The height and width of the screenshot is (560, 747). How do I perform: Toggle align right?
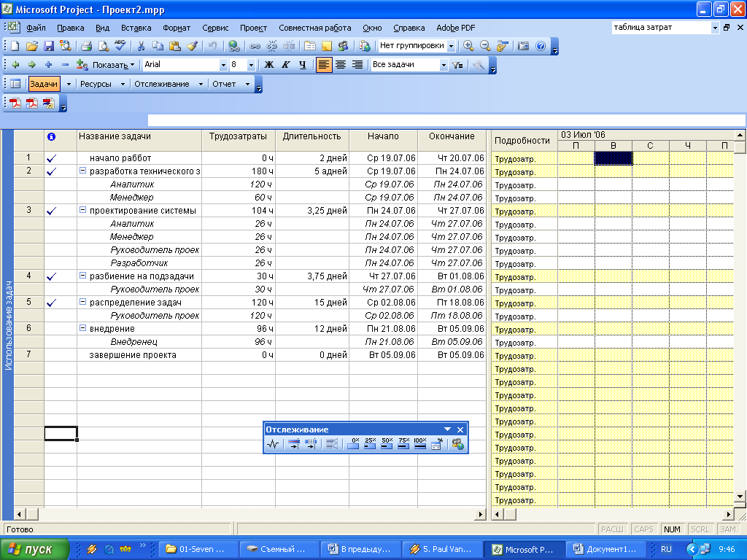click(x=357, y=65)
